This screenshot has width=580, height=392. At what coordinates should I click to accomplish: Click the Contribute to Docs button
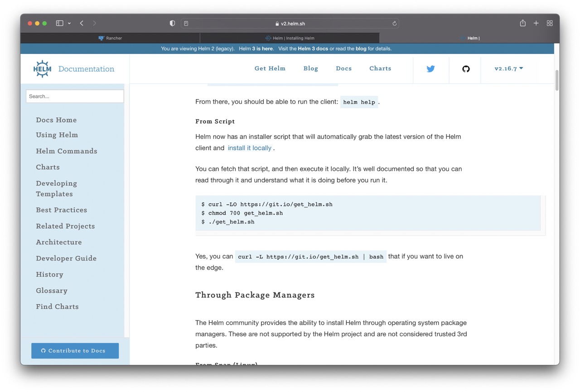point(75,350)
